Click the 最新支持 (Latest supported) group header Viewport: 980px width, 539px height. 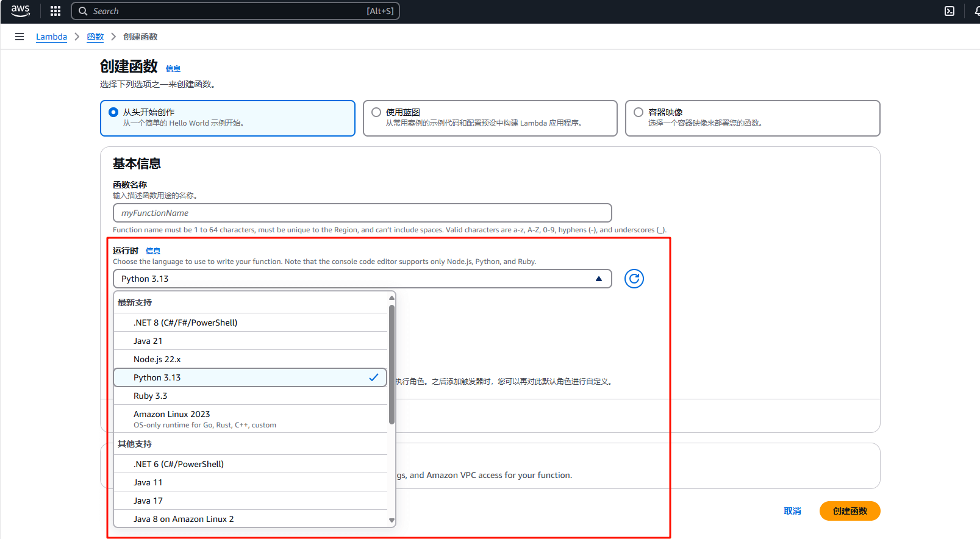click(x=135, y=302)
